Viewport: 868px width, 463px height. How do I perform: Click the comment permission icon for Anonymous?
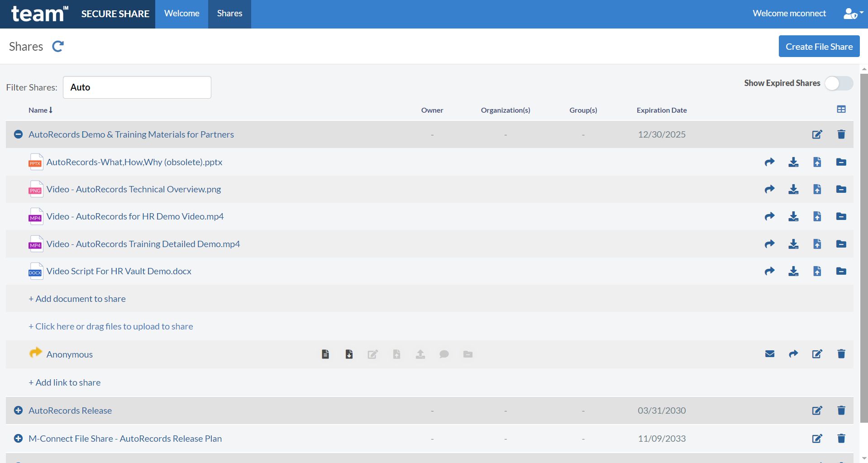coord(444,354)
